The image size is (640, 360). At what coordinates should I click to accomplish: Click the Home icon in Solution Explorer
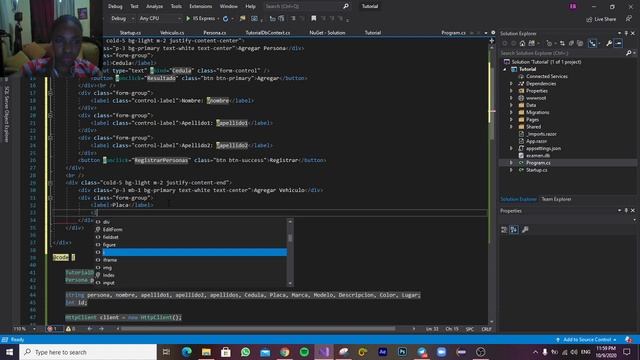coord(522,43)
